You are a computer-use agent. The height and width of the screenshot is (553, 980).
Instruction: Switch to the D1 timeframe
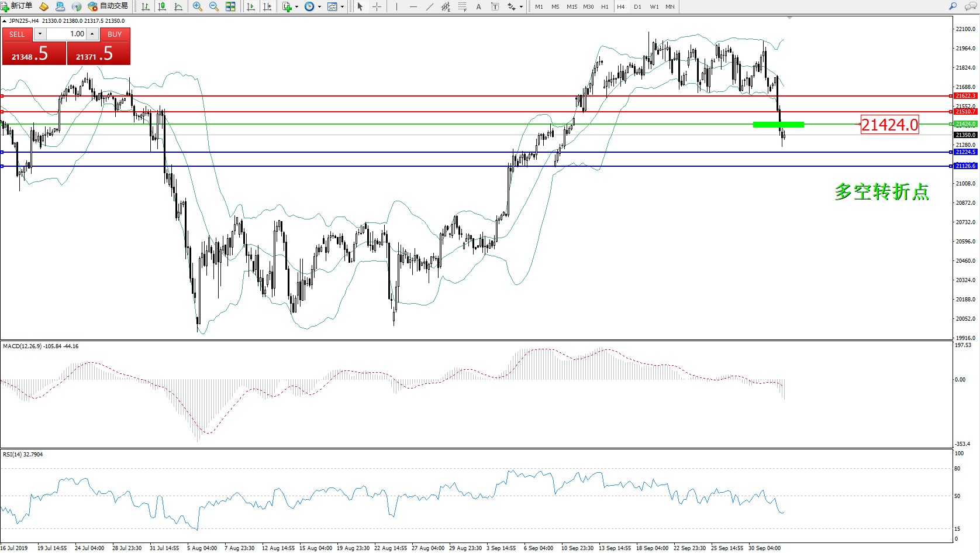637,6
